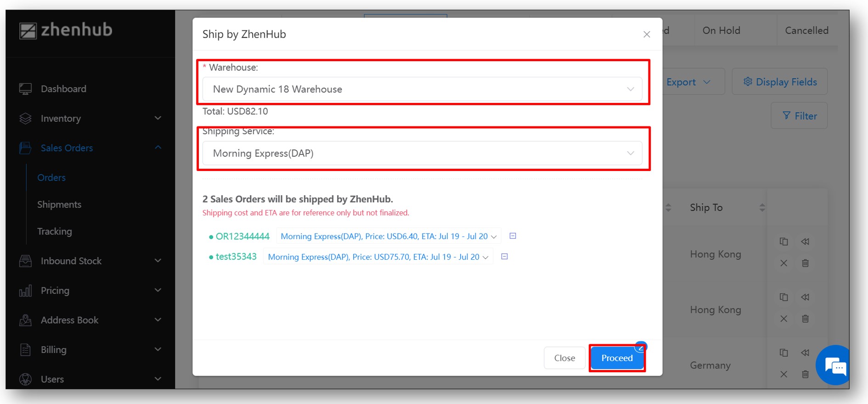Copy icon on first Hong Kong row
The height and width of the screenshot is (404, 868).
click(784, 242)
